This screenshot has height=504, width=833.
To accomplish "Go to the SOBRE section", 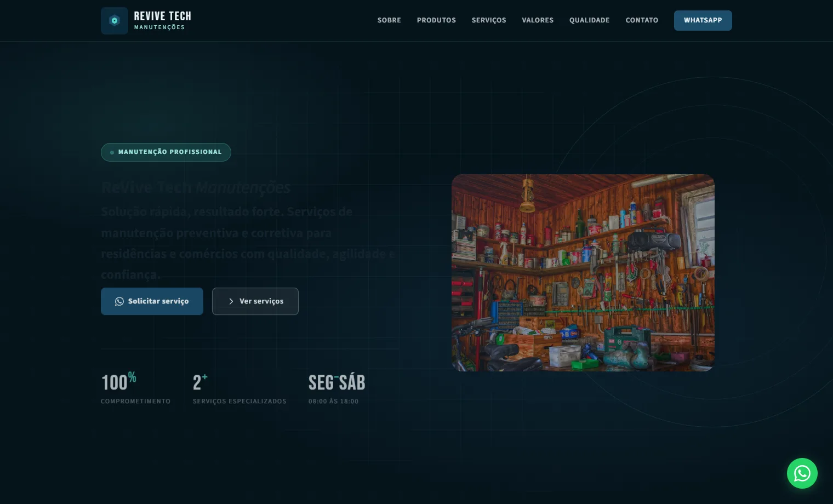I will [x=389, y=20].
